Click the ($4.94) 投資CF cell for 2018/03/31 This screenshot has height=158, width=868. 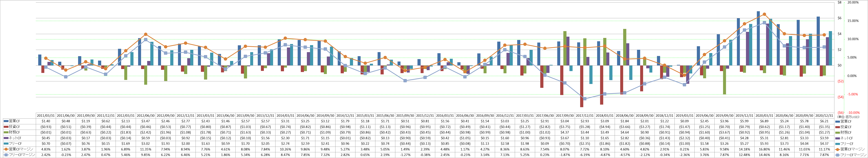point(605,127)
